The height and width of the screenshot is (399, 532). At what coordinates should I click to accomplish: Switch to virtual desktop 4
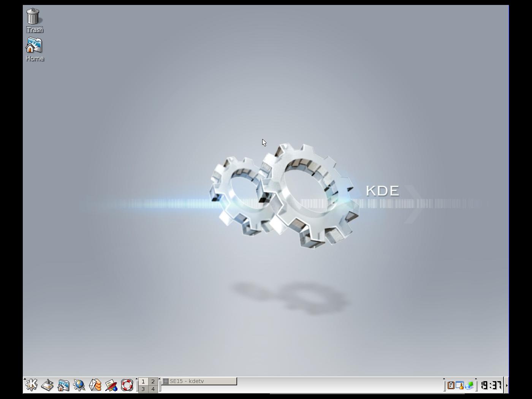pos(153,389)
